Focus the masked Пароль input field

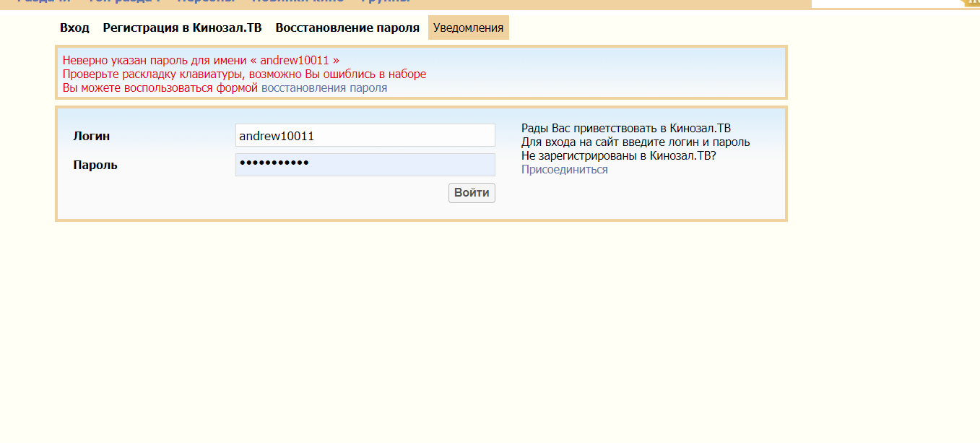pos(365,165)
